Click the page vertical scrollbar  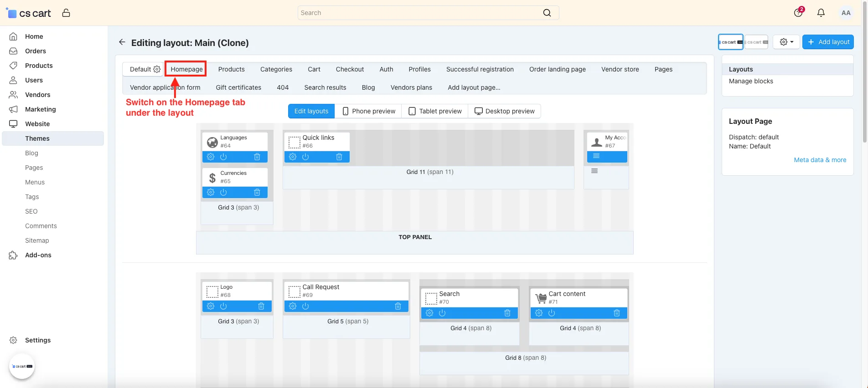865,73
